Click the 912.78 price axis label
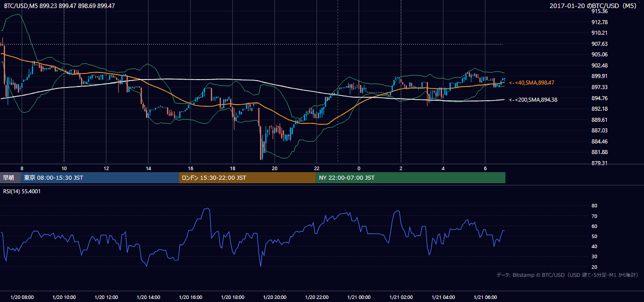This screenshot has width=644, height=302. point(599,22)
